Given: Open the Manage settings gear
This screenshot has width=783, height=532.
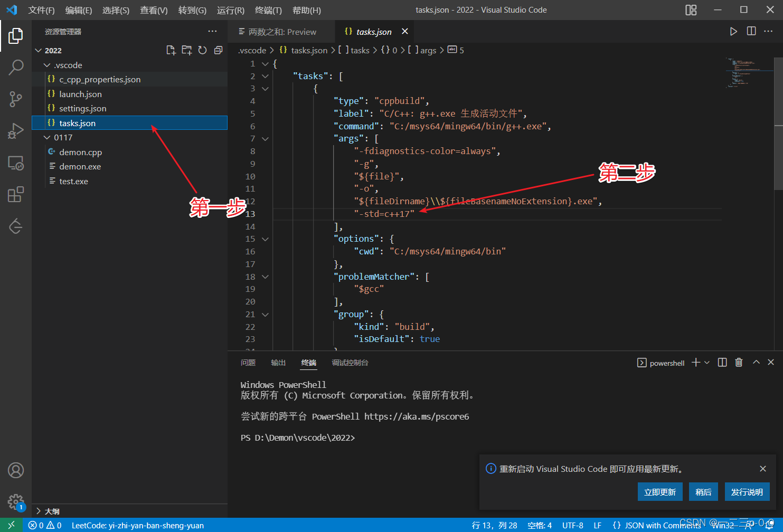Looking at the screenshot, I should click(x=15, y=502).
